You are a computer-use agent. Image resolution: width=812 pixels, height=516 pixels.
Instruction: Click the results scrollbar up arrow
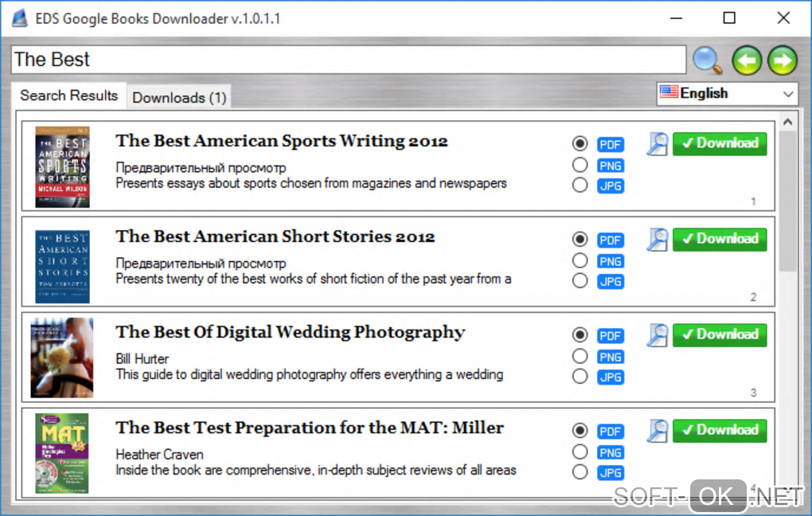tap(787, 123)
